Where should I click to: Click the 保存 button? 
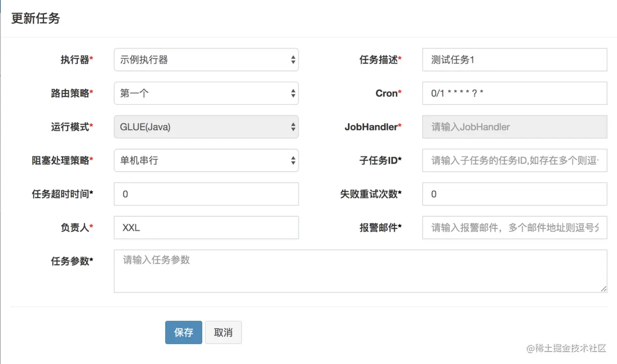coord(184,332)
